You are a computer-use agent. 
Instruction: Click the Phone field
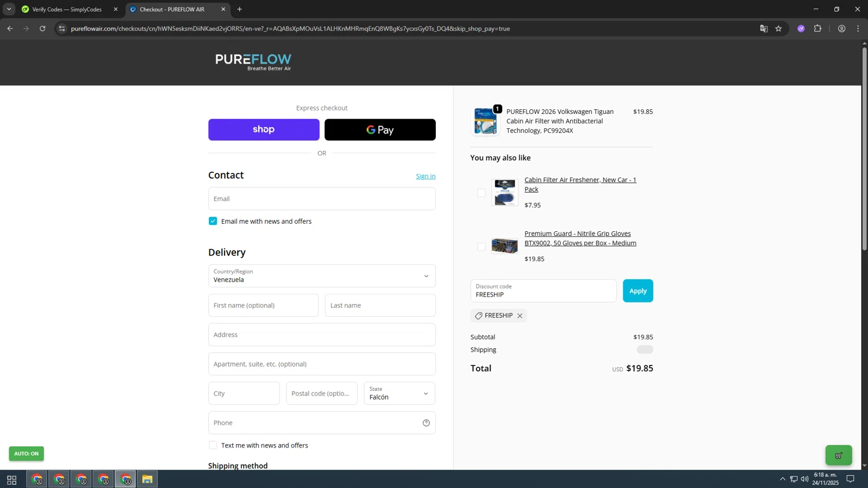click(322, 423)
